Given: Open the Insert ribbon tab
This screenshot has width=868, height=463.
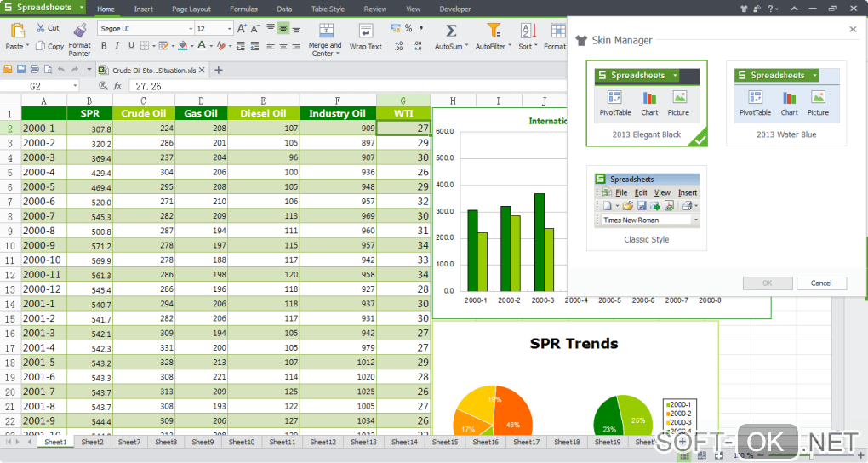Looking at the screenshot, I should pos(143,9).
